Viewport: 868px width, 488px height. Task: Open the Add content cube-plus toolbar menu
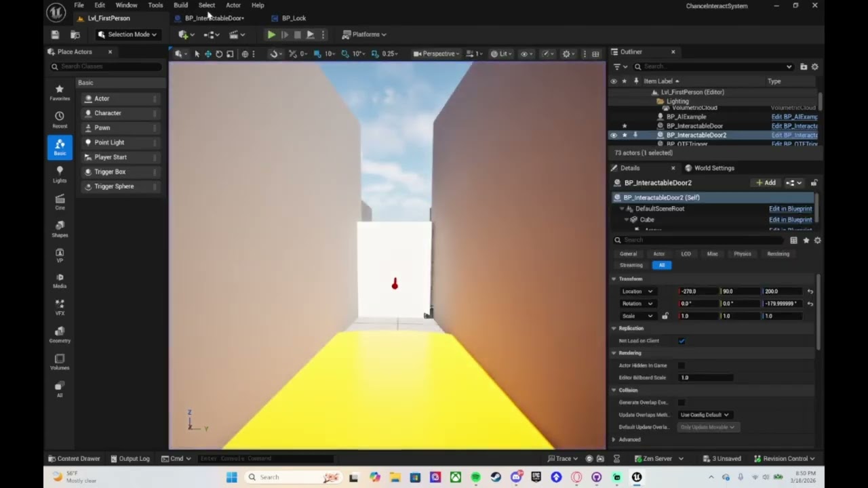tap(186, 35)
